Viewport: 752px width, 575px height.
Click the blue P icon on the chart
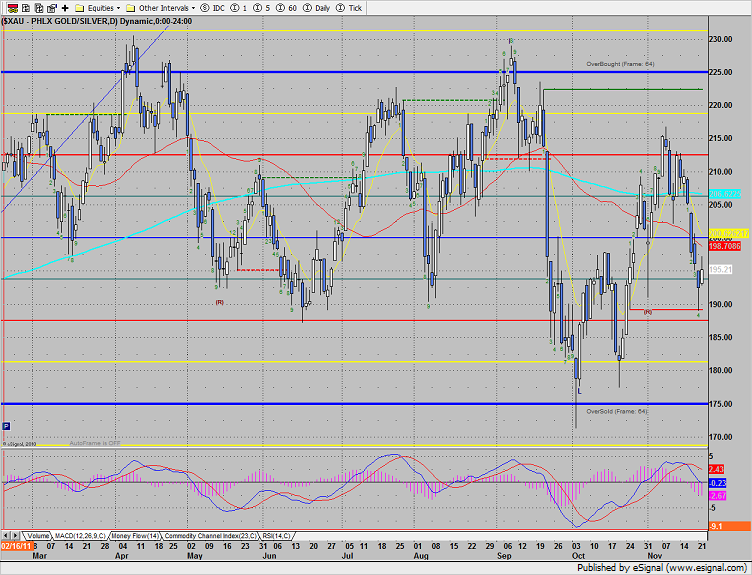[x=6, y=426]
